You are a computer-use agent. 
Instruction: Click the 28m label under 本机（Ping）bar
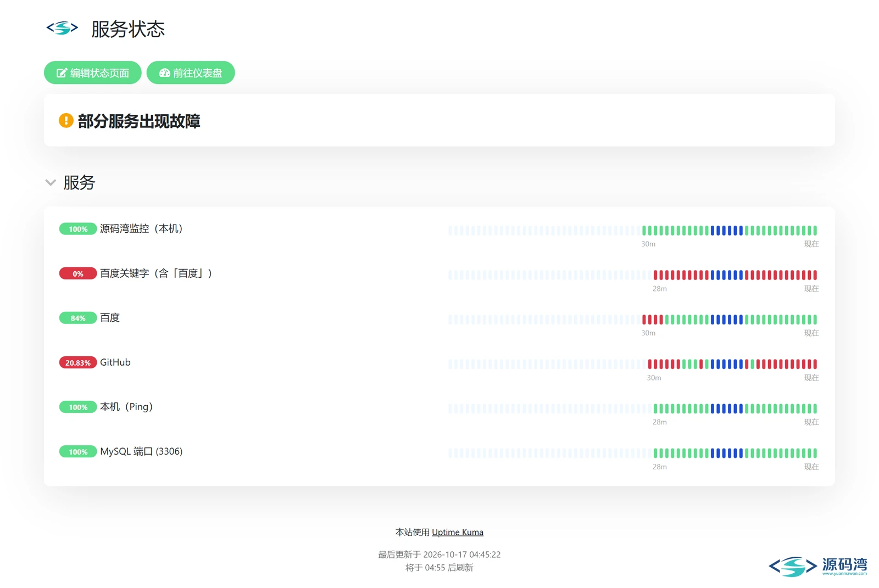coord(660,422)
